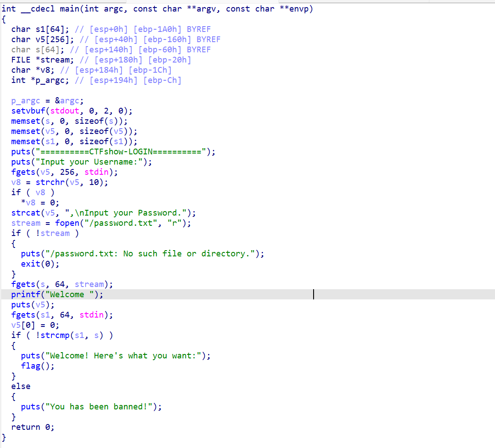This screenshot has height=448, width=495.
Task: Click the v5[0] = 0 assignment
Action: point(35,325)
